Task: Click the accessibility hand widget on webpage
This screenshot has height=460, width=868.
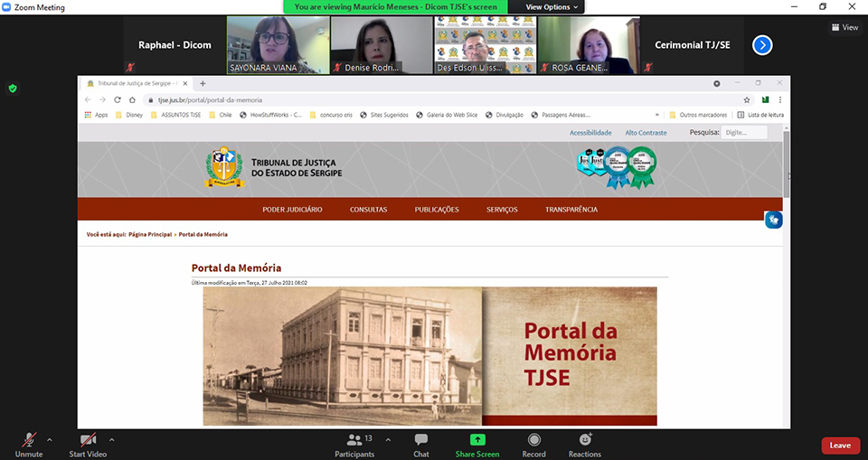Action: (x=773, y=220)
